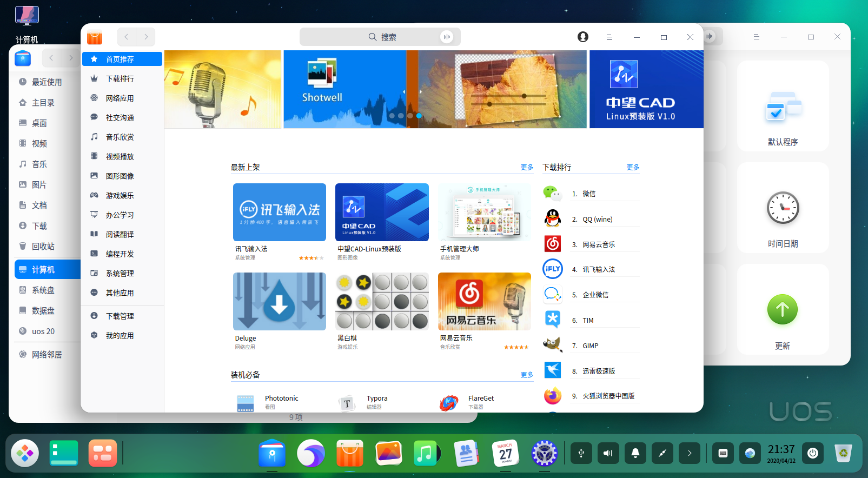Open the user account avatar icon
The height and width of the screenshot is (478, 868).
pos(583,37)
